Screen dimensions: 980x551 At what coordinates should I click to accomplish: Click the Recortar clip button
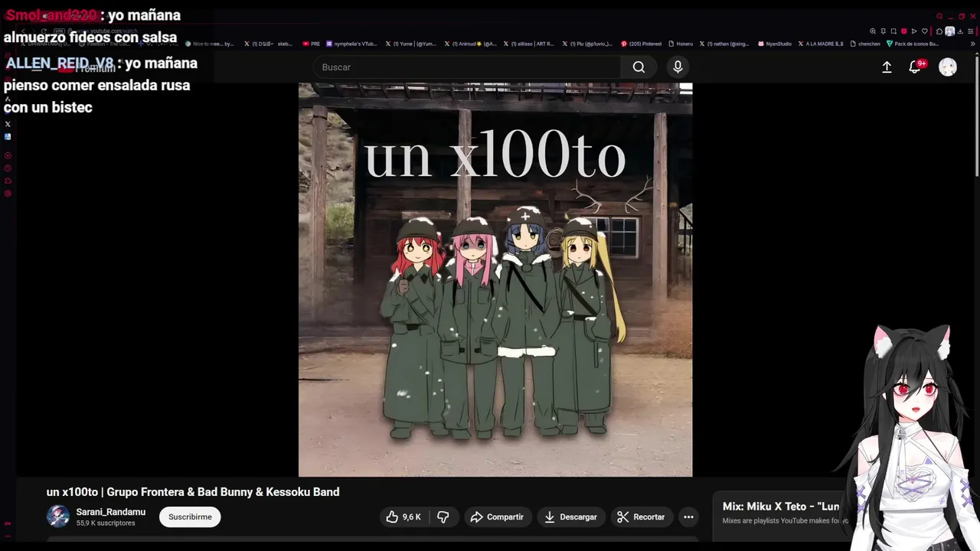[x=642, y=517]
